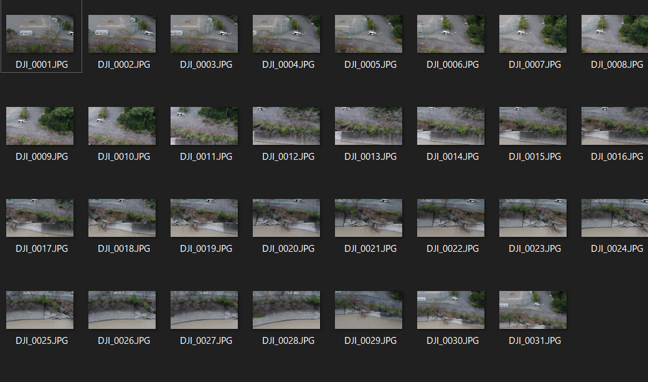The width and height of the screenshot is (648, 382).
Task: Select the DJI_0022.JPG thumbnail
Action: 450,218
